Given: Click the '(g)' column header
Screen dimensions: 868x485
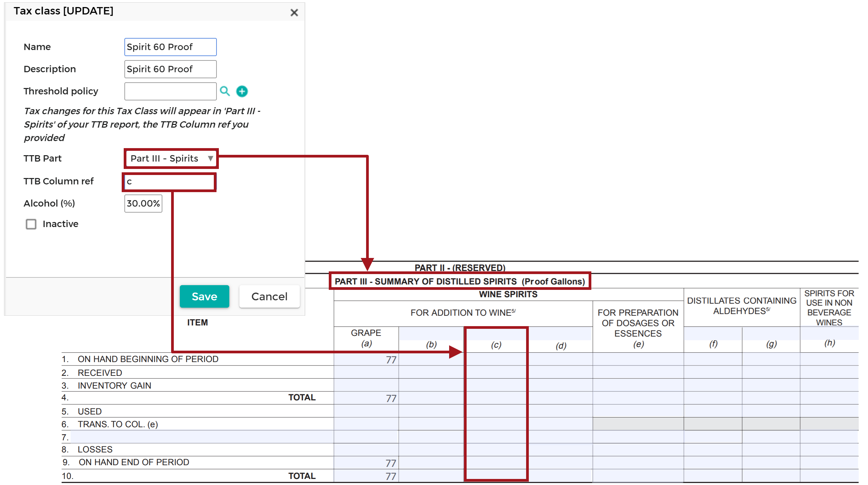Looking at the screenshot, I should point(771,344).
